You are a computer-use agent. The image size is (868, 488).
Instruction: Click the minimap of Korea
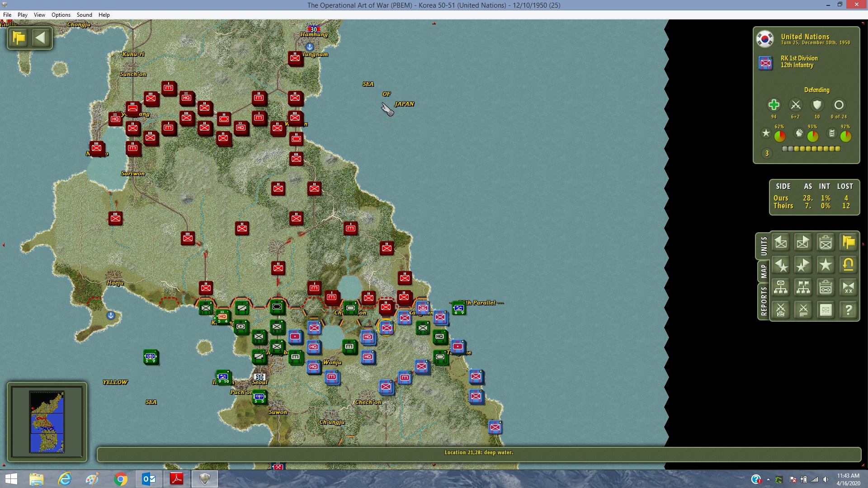[x=47, y=422]
